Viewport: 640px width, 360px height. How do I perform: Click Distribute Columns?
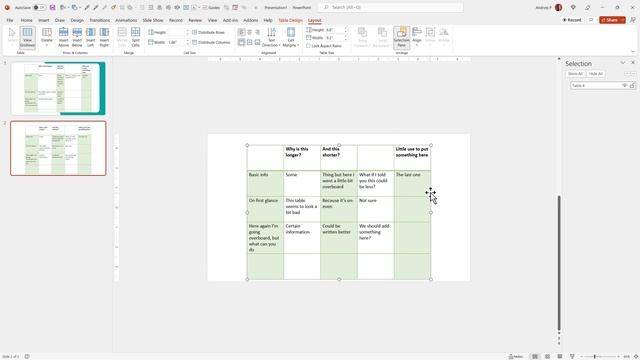click(211, 42)
